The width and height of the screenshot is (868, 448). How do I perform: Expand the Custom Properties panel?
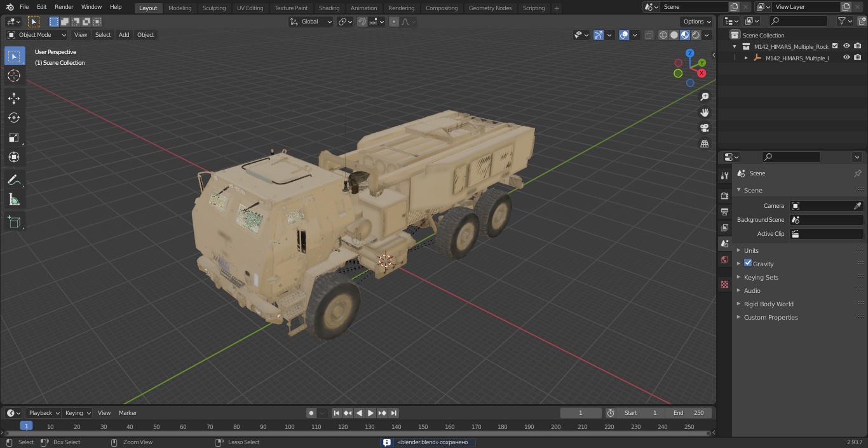tap(771, 317)
